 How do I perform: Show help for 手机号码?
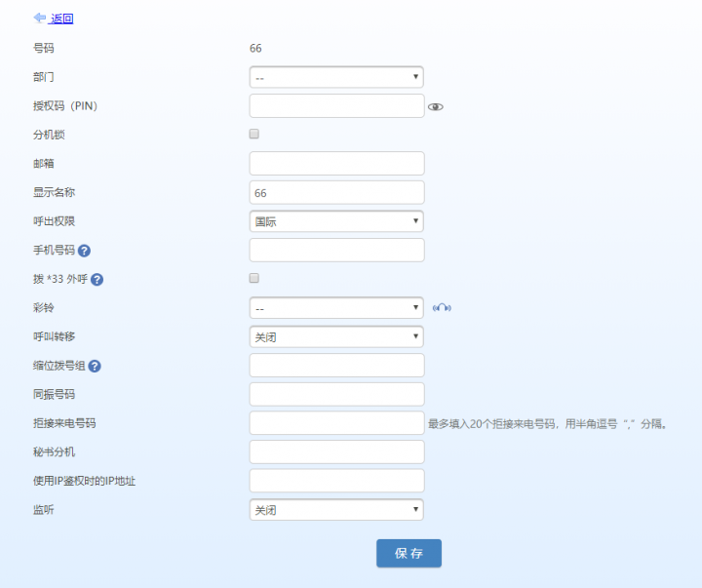click(84, 251)
